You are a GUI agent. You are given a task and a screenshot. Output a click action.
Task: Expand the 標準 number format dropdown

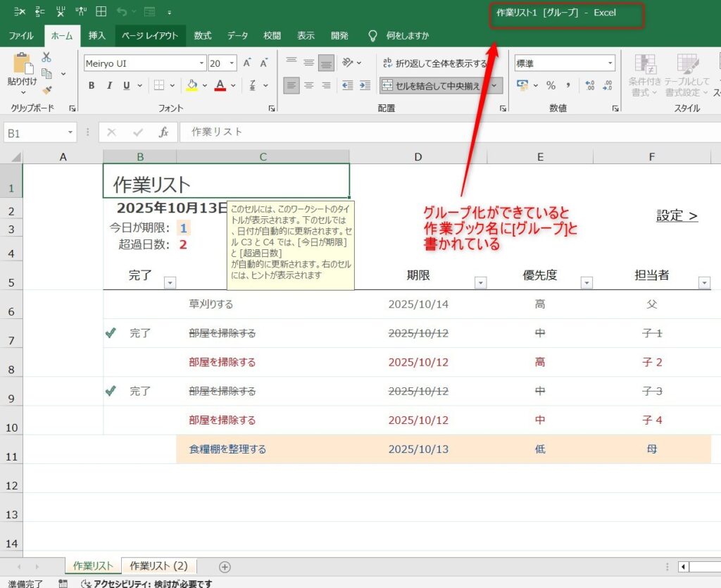(x=610, y=63)
